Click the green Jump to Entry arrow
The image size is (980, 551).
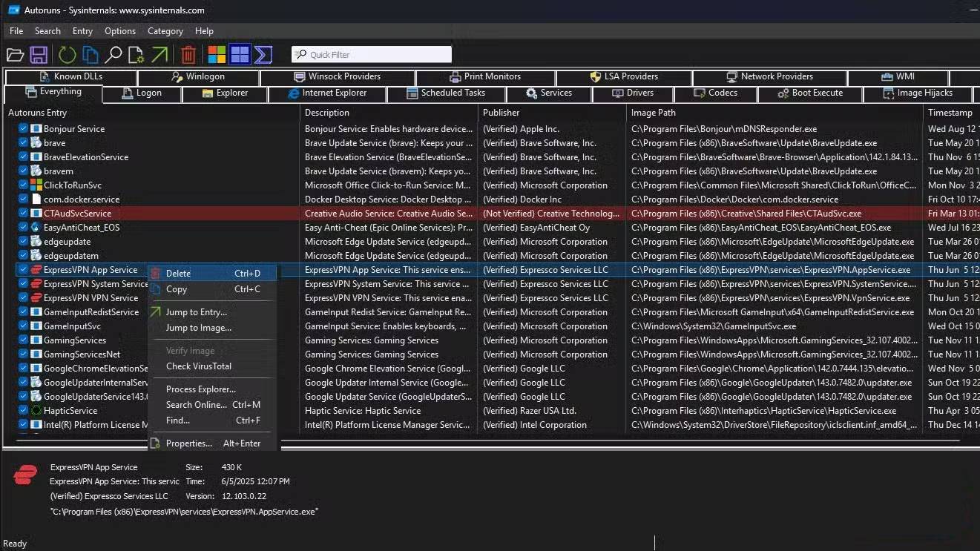click(160, 55)
